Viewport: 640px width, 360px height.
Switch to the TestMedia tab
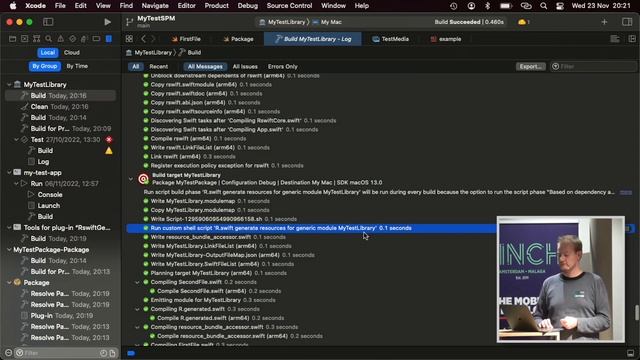coord(391,39)
